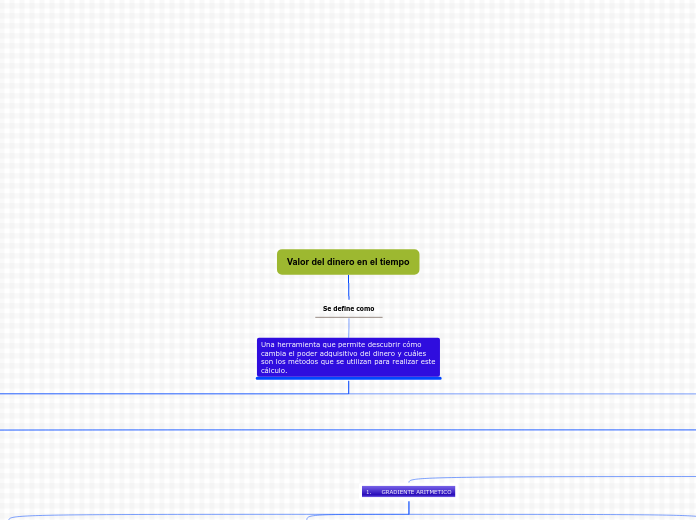Select the blue definition node 'Una herramienta que permite...'
The width and height of the screenshot is (696, 520).
coord(348,357)
